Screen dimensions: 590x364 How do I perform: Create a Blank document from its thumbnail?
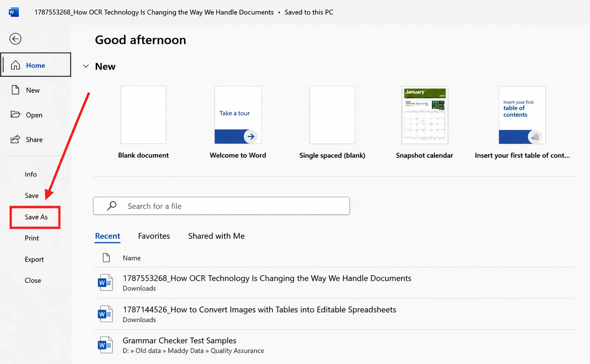(143, 115)
